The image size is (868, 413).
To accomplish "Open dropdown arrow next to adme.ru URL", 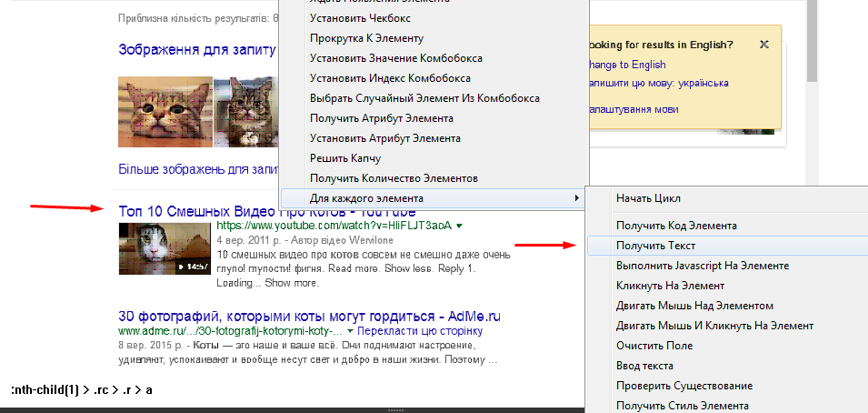I will click(349, 331).
